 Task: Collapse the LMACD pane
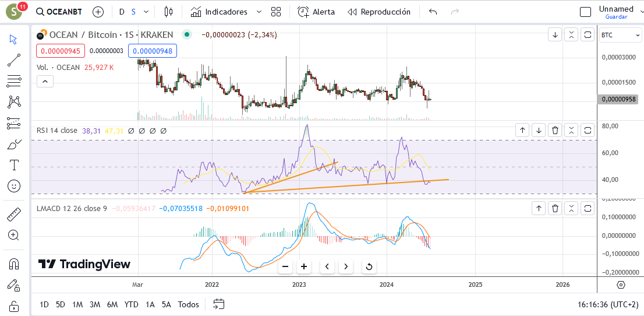(x=571, y=208)
